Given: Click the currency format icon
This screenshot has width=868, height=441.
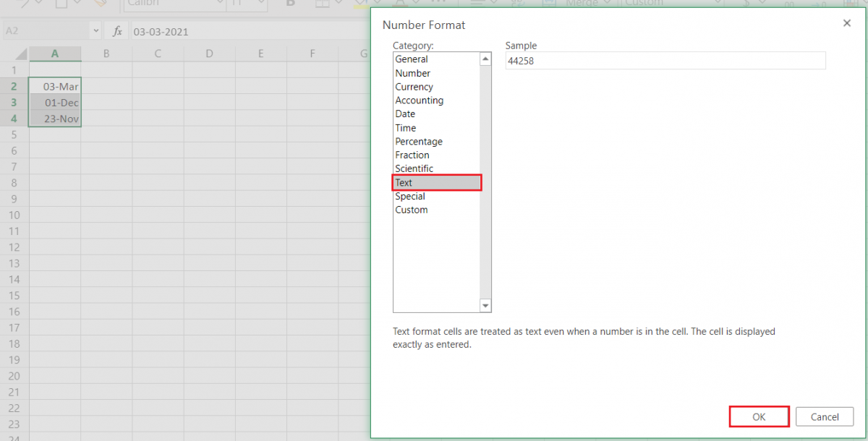Looking at the screenshot, I should [x=746, y=3].
